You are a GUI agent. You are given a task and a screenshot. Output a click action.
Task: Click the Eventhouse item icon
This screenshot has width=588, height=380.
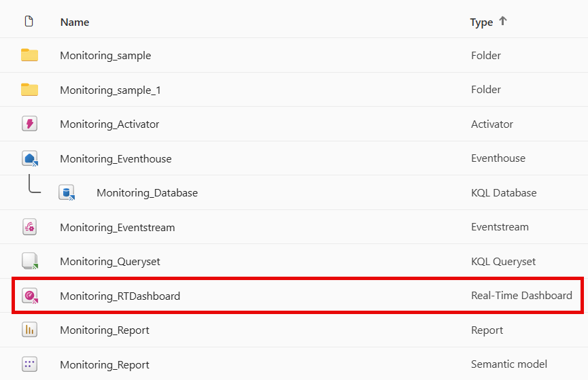[29, 158]
